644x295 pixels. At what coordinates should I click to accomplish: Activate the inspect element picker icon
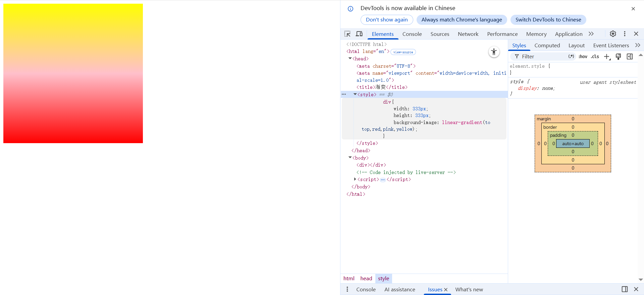click(347, 34)
